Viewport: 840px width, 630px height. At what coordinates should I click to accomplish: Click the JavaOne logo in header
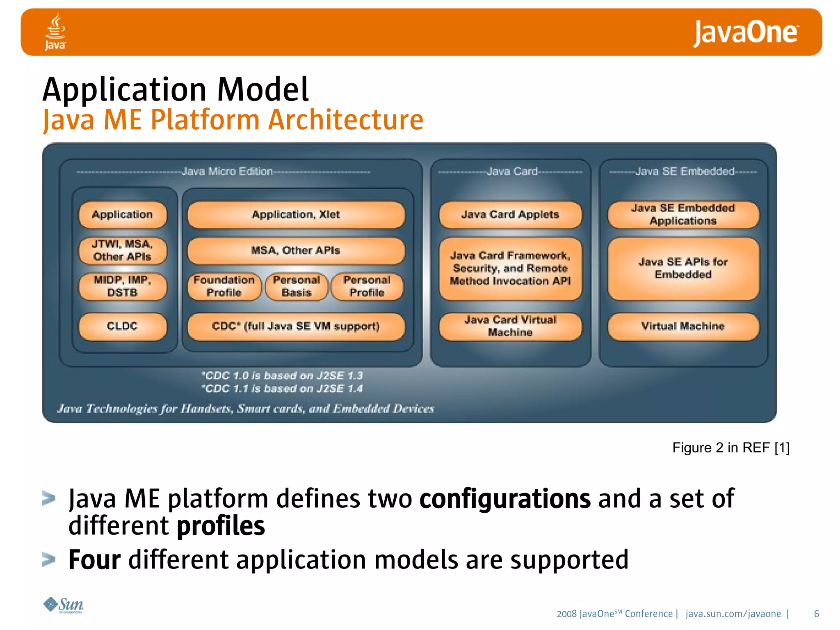[746, 33]
